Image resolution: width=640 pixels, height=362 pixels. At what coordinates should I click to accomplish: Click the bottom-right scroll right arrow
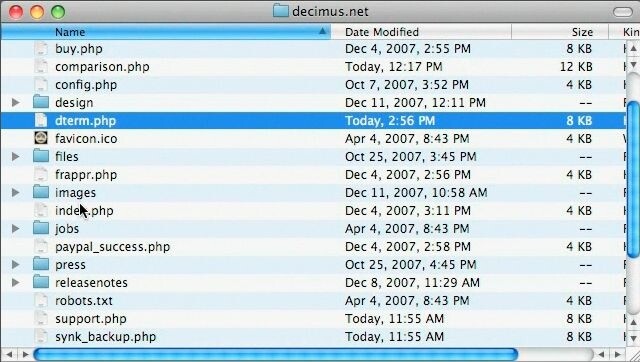(618, 354)
